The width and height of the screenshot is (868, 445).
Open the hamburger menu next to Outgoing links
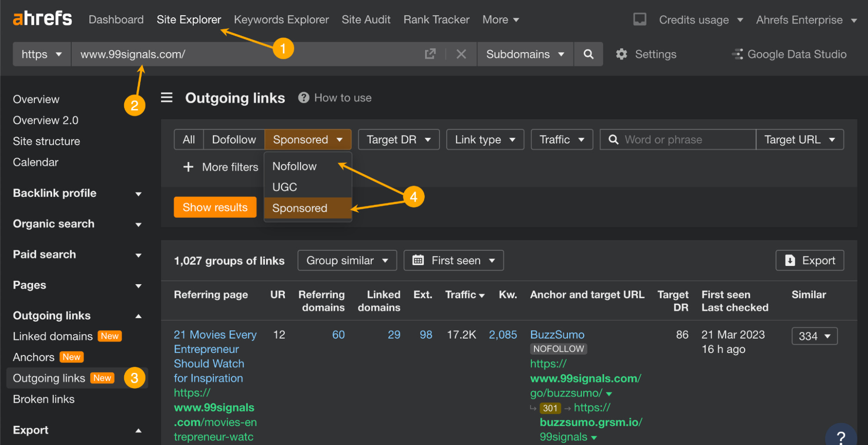click(x=166, y=97)
